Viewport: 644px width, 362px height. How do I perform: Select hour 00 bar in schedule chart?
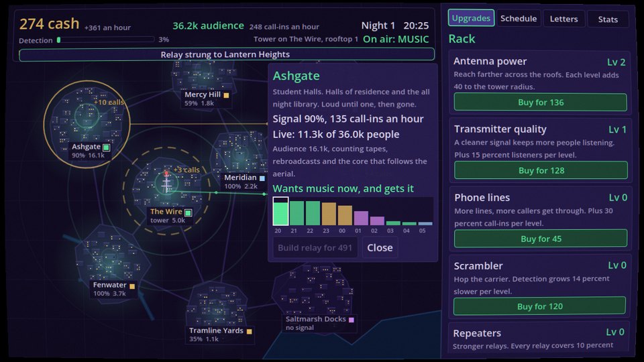click(x=345, y=215)
